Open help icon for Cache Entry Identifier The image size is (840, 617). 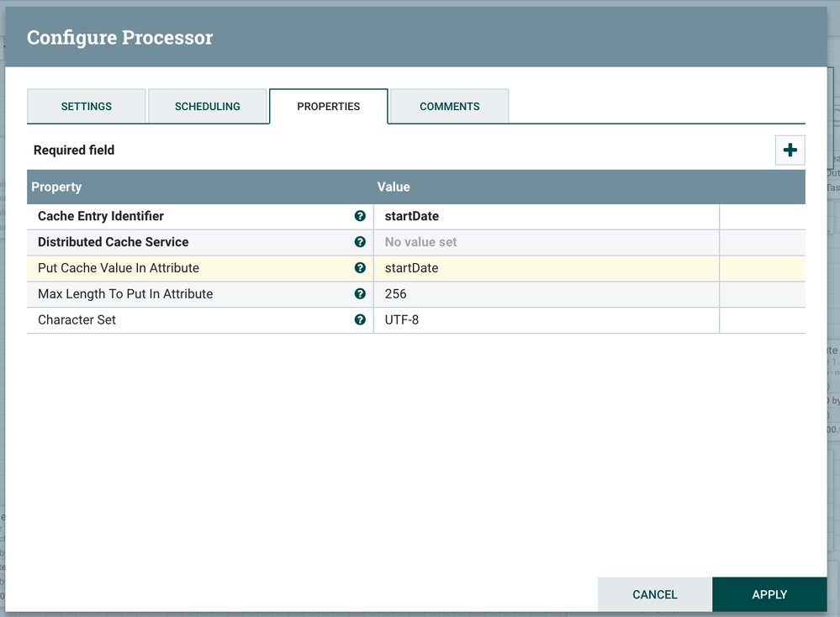(360, 216)
